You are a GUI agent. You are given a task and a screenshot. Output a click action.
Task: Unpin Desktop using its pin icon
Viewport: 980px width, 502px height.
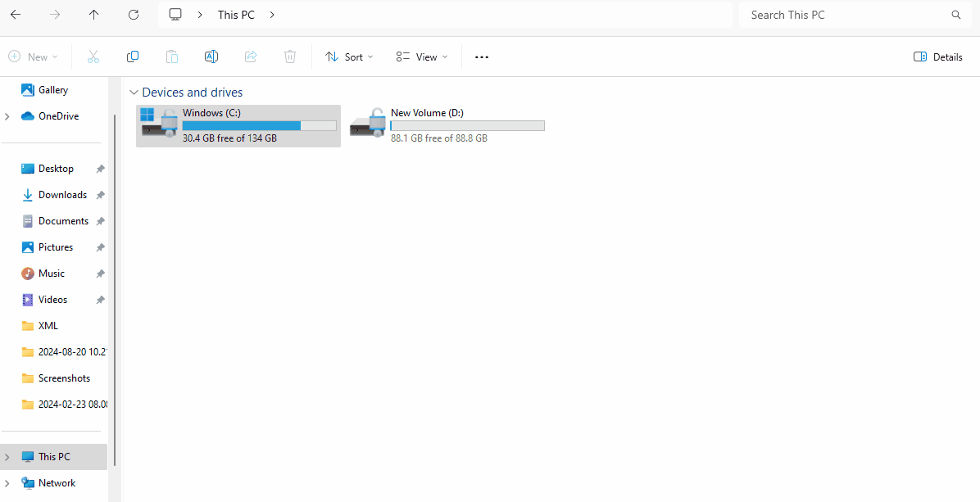coord(100,169)
